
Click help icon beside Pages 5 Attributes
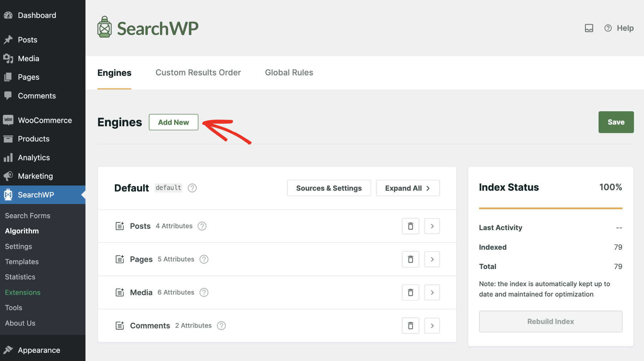pyautogui.click(x=204, y=259)
